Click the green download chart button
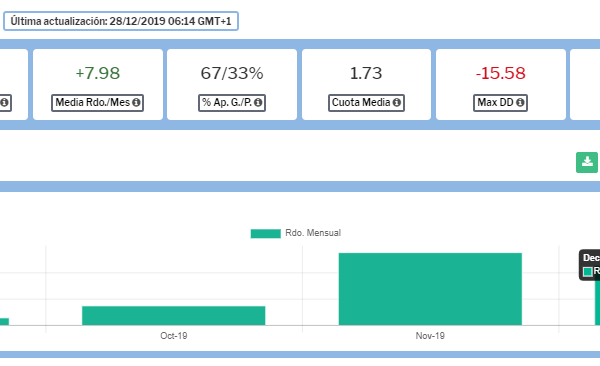Screen dimensions: 600x366 coord(587,162)
